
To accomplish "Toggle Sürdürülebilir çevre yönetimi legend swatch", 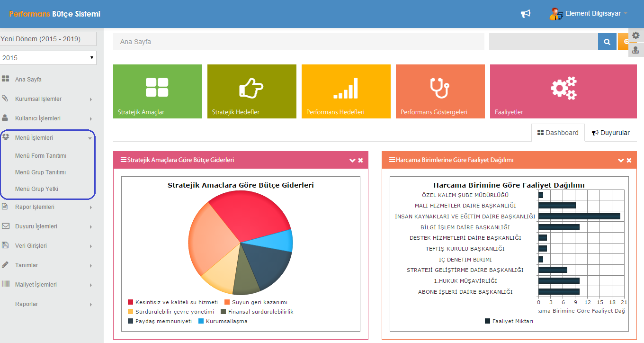I will click(x=130, y=312).
